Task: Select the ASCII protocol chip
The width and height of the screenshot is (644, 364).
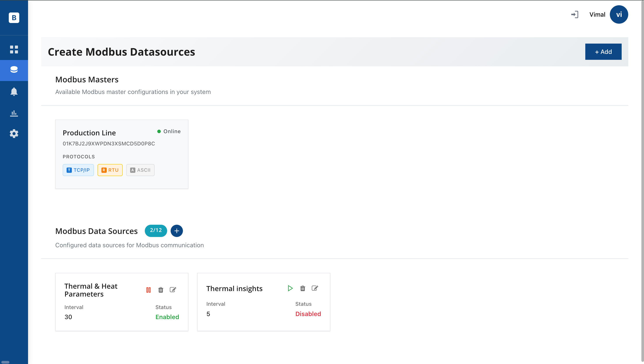Action: tap(140, 170)
